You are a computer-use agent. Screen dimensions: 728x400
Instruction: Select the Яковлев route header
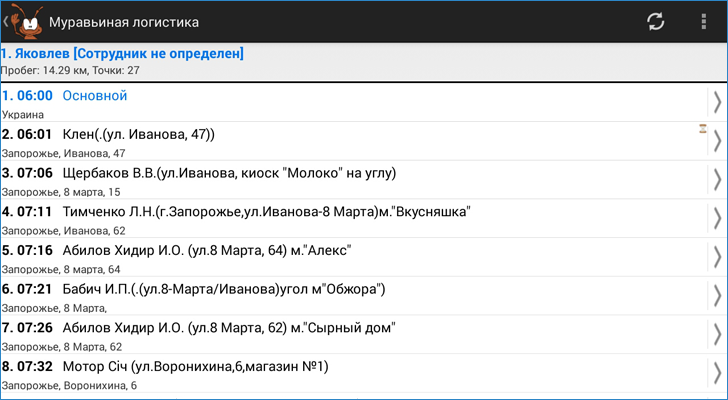pos(364,62)
